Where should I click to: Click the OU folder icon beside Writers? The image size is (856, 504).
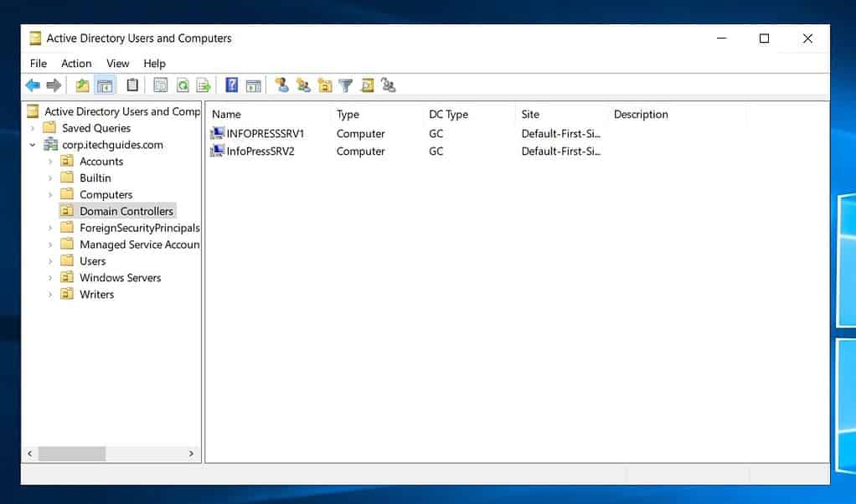(67, 294)
